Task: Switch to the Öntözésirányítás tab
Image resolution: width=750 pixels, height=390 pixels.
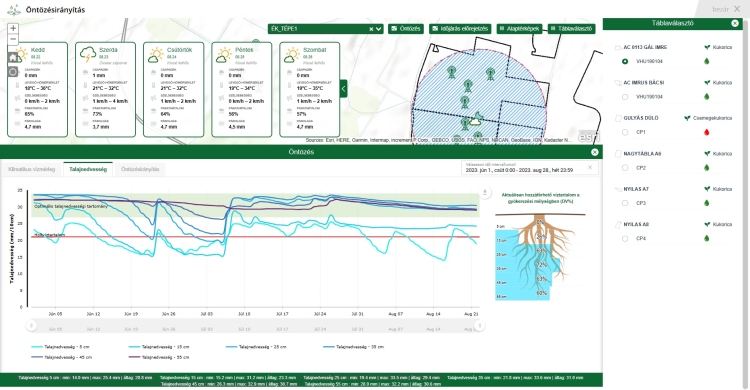Action: pyautogui.click(x=140, y=169)
